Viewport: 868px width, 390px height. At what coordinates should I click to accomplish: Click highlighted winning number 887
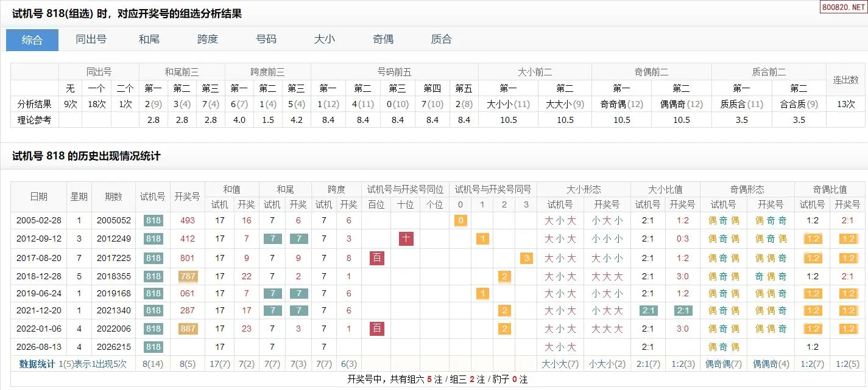(188, 329)
